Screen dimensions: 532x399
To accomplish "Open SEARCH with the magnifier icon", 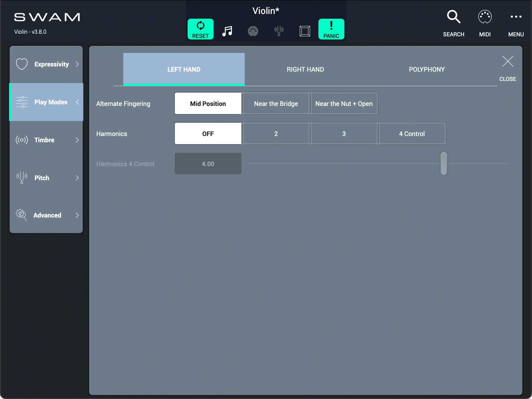I will 453,17.
